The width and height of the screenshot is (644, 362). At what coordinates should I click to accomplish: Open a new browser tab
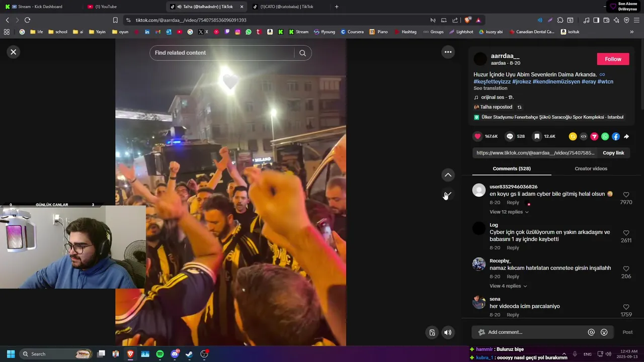pyautogui.click(x=337, y=7)
